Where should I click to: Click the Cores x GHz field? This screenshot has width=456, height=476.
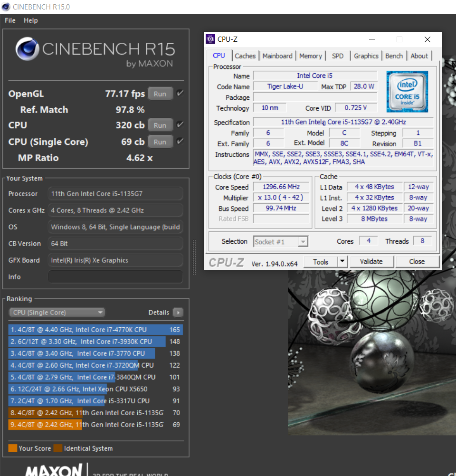tap(115, 210)
